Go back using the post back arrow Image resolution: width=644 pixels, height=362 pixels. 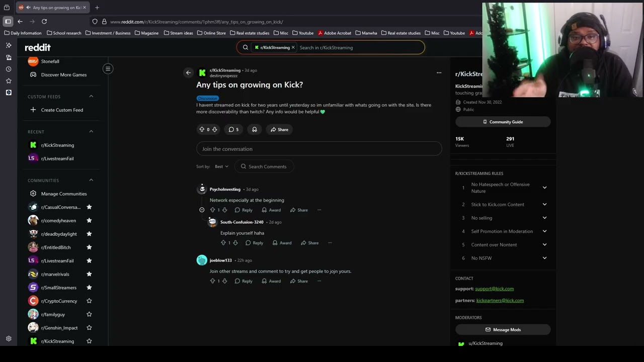tap(188, 73)
